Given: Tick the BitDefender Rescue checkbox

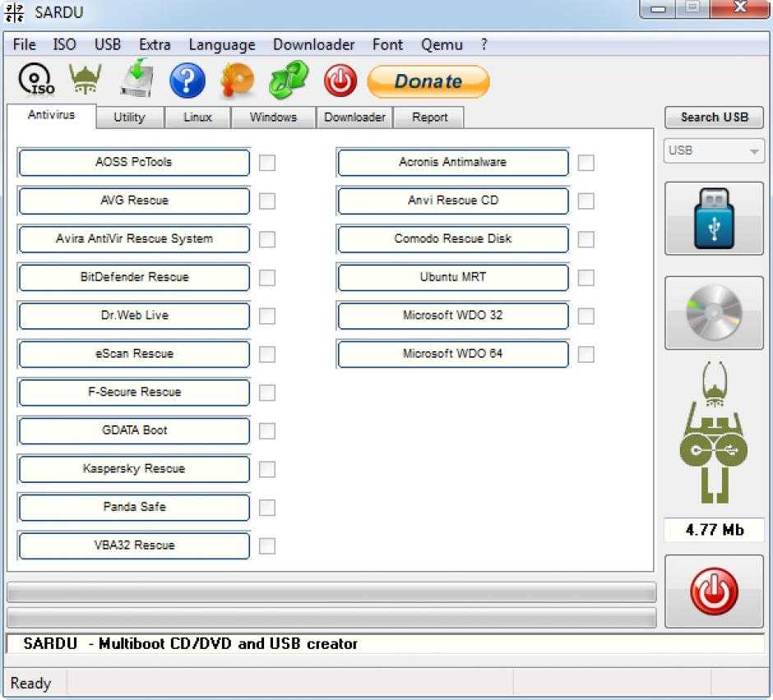Looking at the screenshot, I should click(x=267, y=277).
